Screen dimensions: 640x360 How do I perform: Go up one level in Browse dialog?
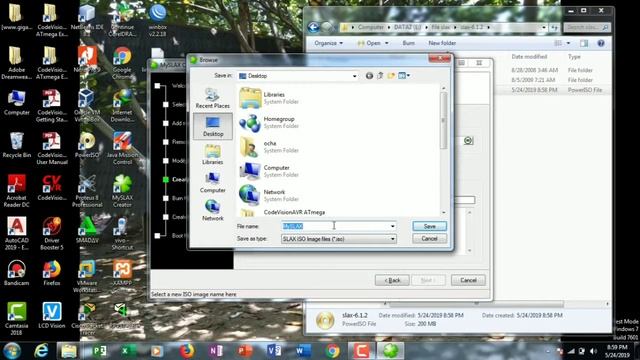click(x=380, y=76)
